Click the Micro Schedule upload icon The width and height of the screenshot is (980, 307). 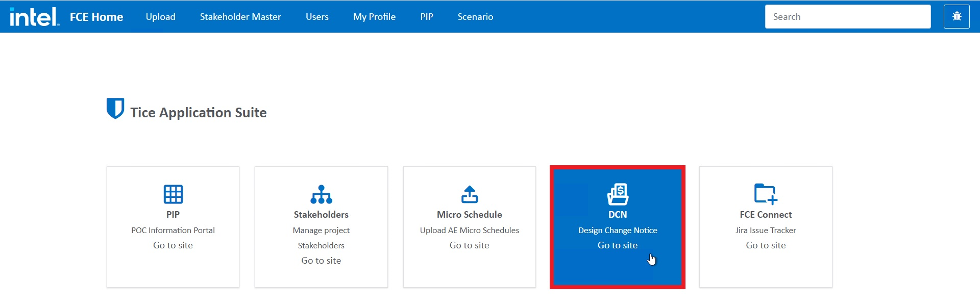(x=469, y=194)
